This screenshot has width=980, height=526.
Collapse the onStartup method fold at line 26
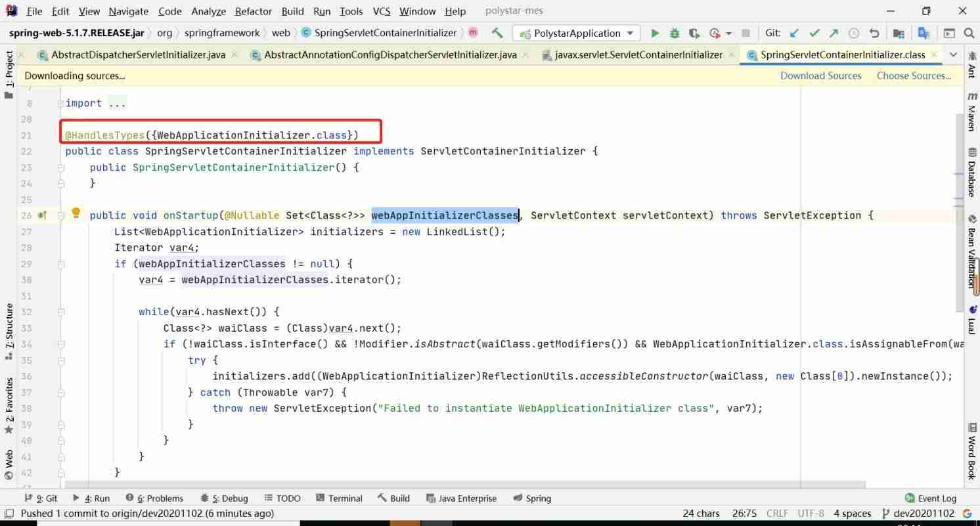61,215
